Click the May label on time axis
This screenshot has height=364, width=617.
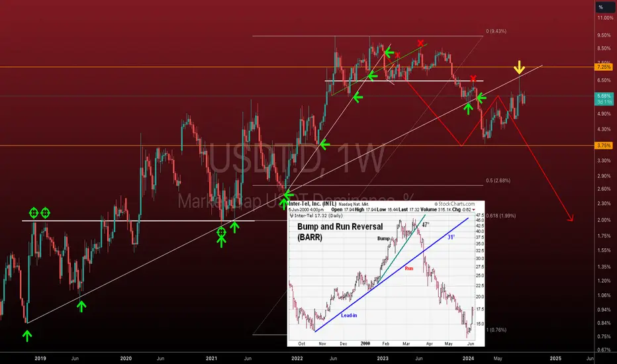coord(498,359)
